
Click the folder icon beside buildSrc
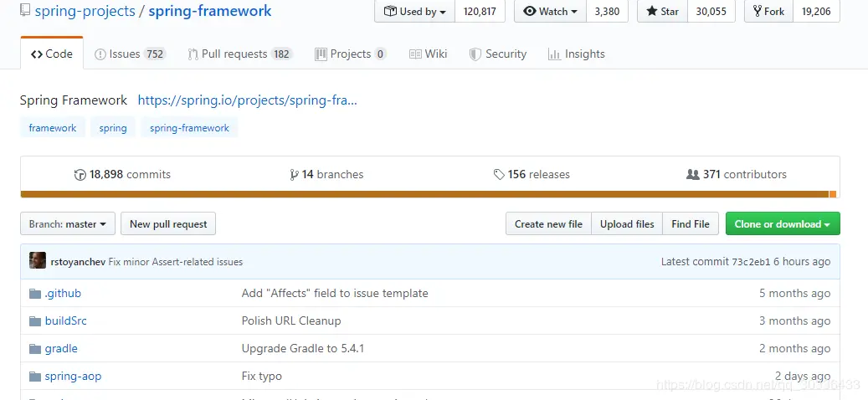coord(35,321)
